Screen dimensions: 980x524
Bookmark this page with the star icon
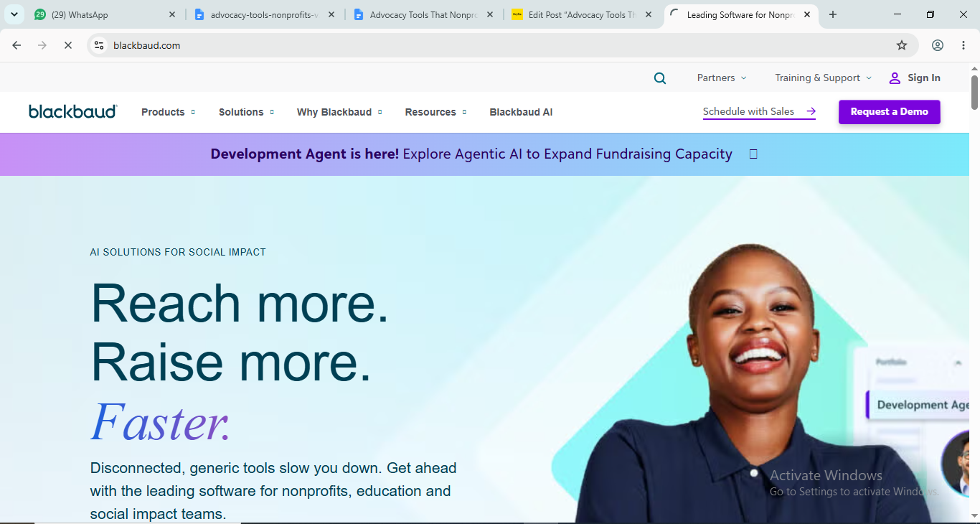point(902,45)
